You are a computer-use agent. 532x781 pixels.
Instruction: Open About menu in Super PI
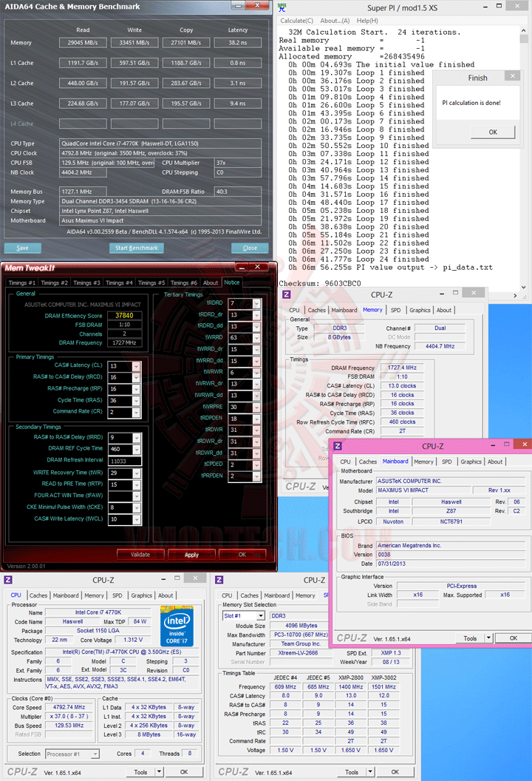pyautogui.click(x=335, y=21)
